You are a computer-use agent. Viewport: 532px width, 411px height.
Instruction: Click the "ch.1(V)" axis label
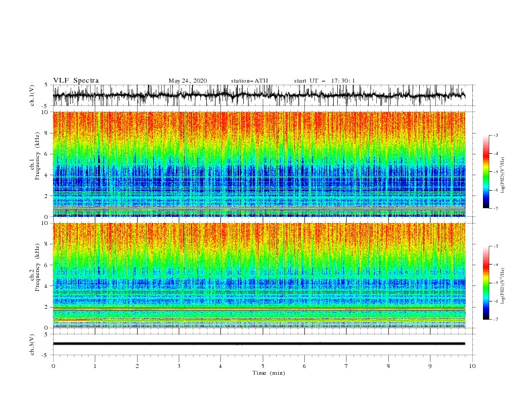point(32,95)
